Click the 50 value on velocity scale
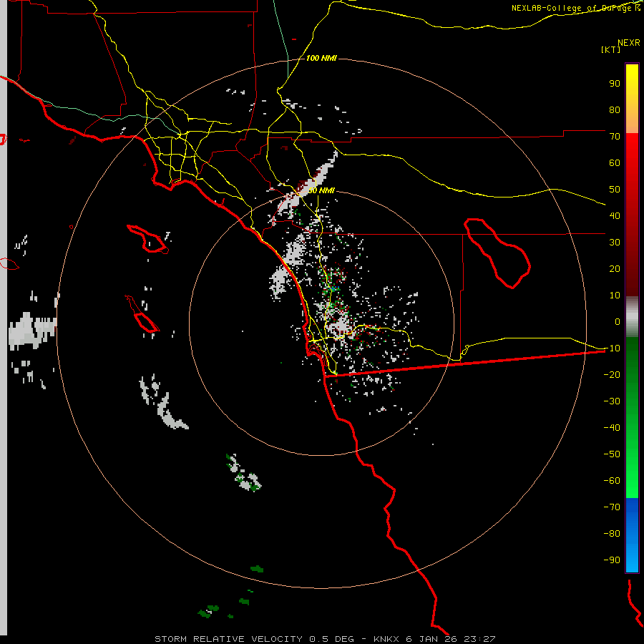The width and height of the screenshot is (644, 644). pos(615,190)
